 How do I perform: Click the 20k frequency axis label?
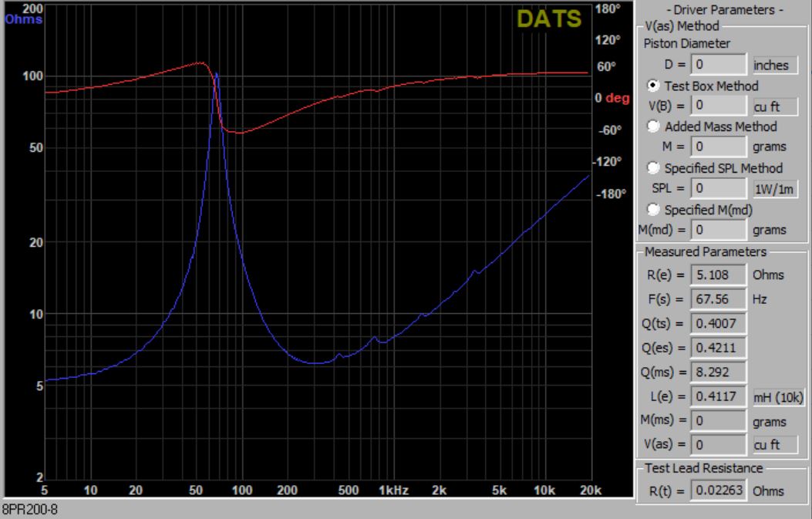(x=591, y=490)
